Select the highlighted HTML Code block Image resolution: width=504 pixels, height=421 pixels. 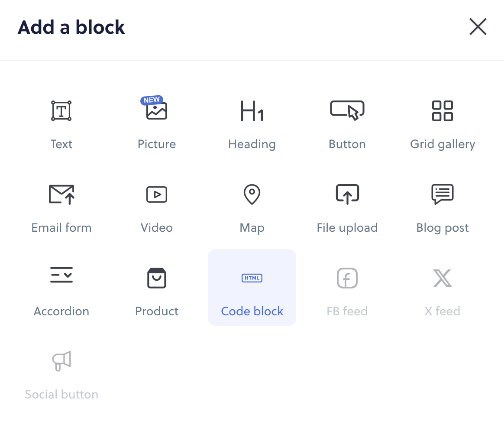pos(252,288)
